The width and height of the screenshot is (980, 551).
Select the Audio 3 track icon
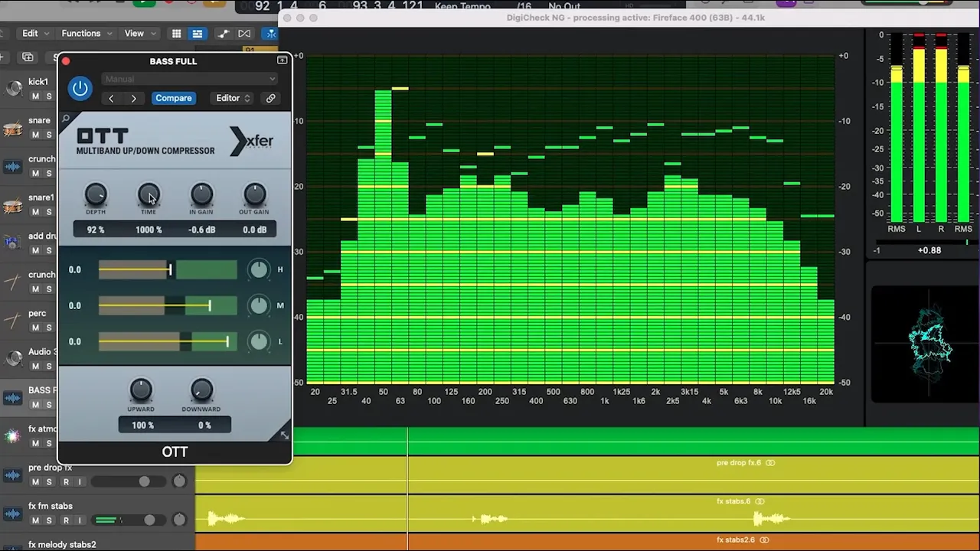tap(12, 359)
